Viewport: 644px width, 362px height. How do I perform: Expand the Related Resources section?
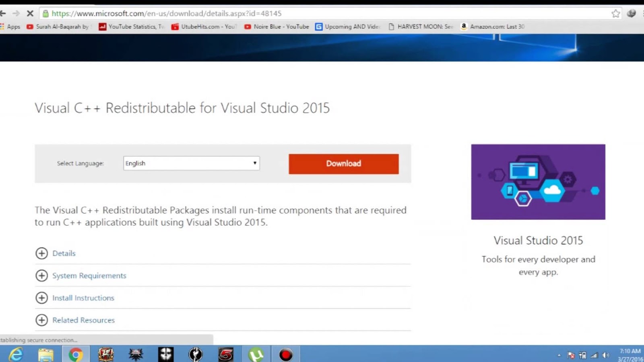tap(41, 320)
